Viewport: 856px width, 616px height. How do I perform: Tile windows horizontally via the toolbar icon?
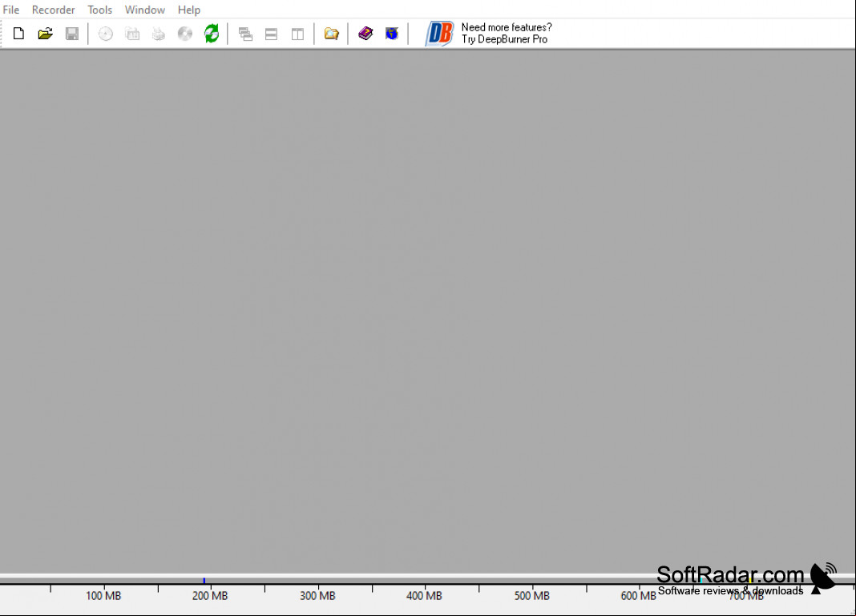point(272,34)
